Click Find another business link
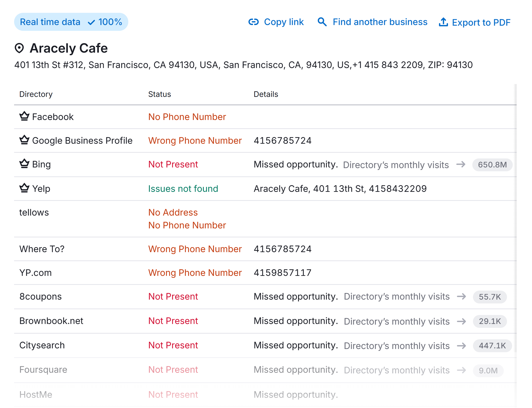This screenshot has width=532, height=408. coord(380,22)
